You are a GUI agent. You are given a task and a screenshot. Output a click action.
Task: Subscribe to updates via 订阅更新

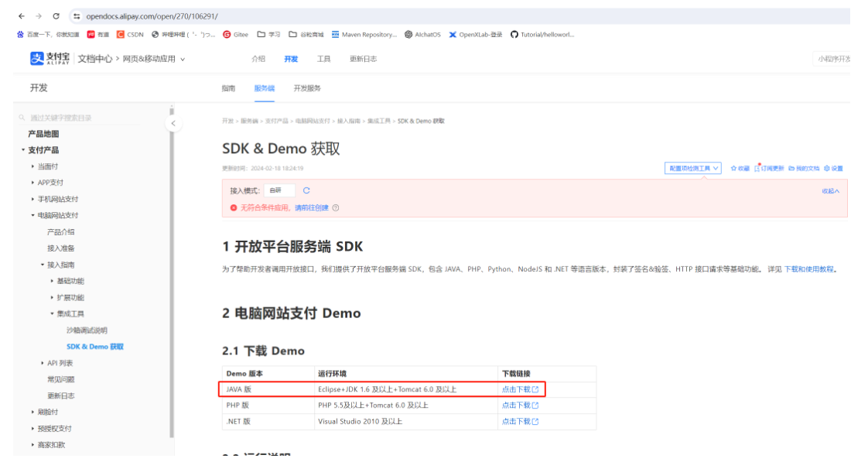(x=769, y=169)
